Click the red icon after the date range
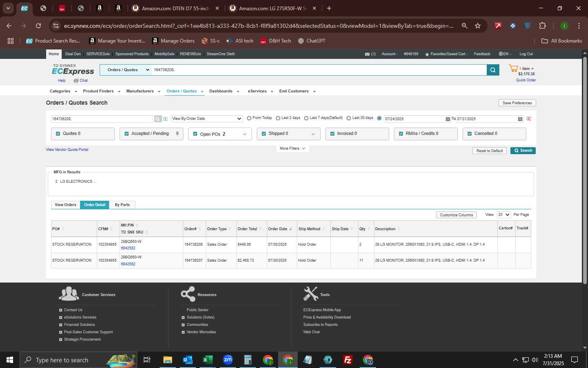The height and width of the screenshot is (368, 588). click(529, 119)
